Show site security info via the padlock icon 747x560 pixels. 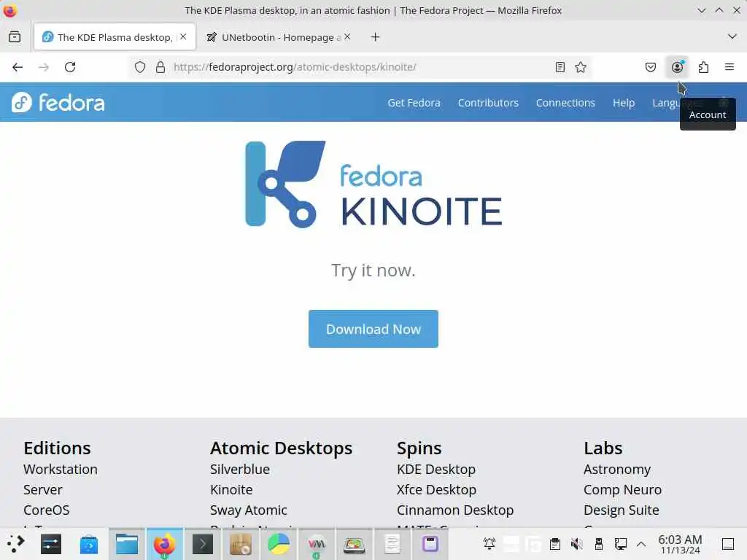click(x=160, y=67)
